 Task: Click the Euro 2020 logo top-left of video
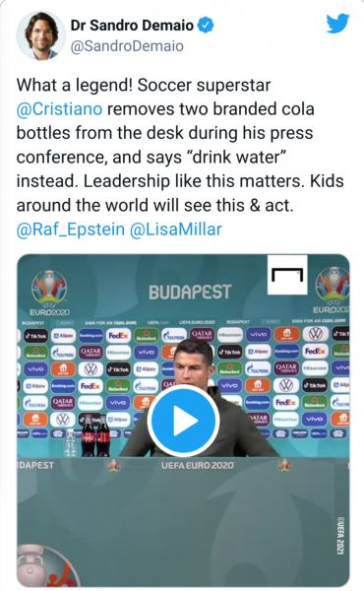(x=49, y=294)
